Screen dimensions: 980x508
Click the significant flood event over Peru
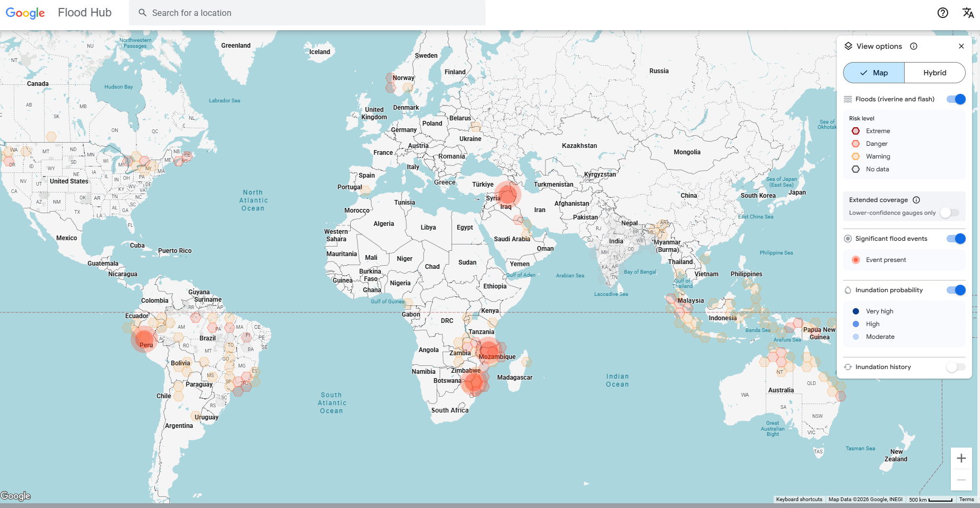pos(144,339)
